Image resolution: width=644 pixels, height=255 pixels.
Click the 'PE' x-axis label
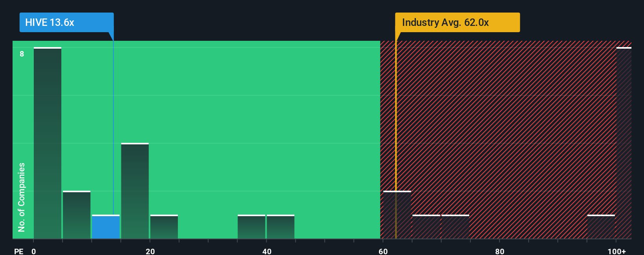(18, 251)
